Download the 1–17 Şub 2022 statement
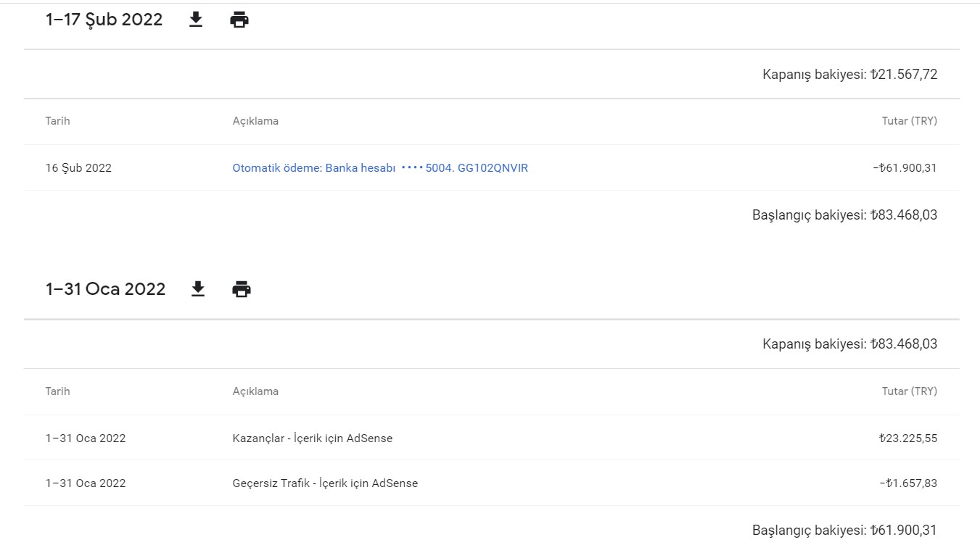980x545 pixels. [x=195, y=20]
